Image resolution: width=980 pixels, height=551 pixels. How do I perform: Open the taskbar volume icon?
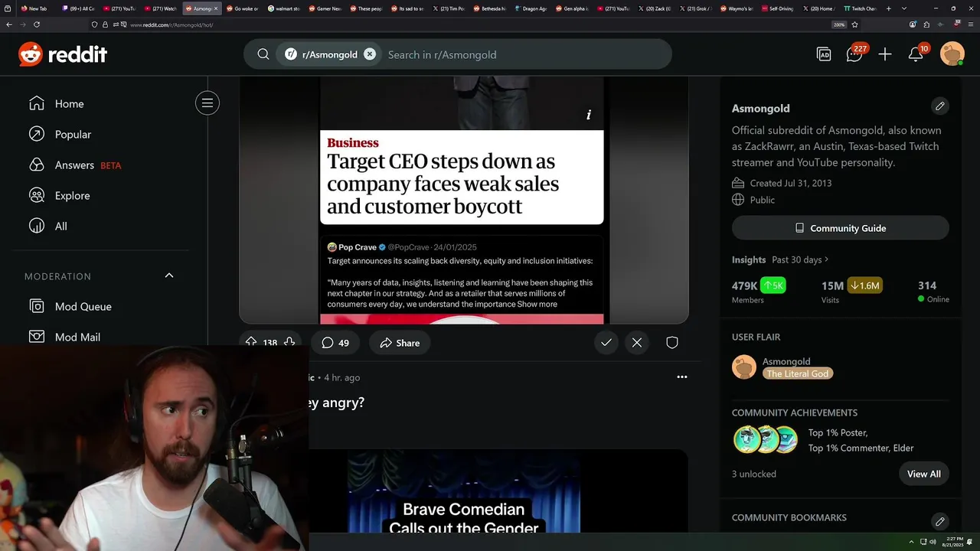(x=932, y=542)
